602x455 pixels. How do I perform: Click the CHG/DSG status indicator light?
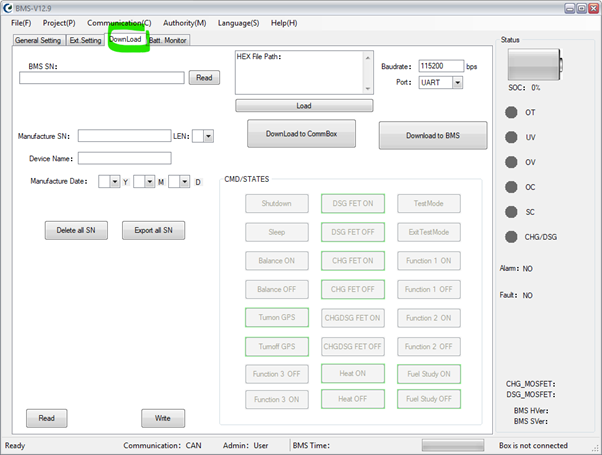[511, 237]
